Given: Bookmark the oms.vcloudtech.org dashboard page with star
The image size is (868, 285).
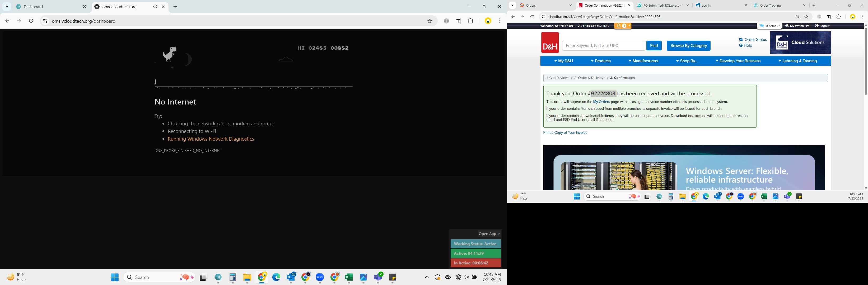Looking at the screenshot, I should [430, 21].
